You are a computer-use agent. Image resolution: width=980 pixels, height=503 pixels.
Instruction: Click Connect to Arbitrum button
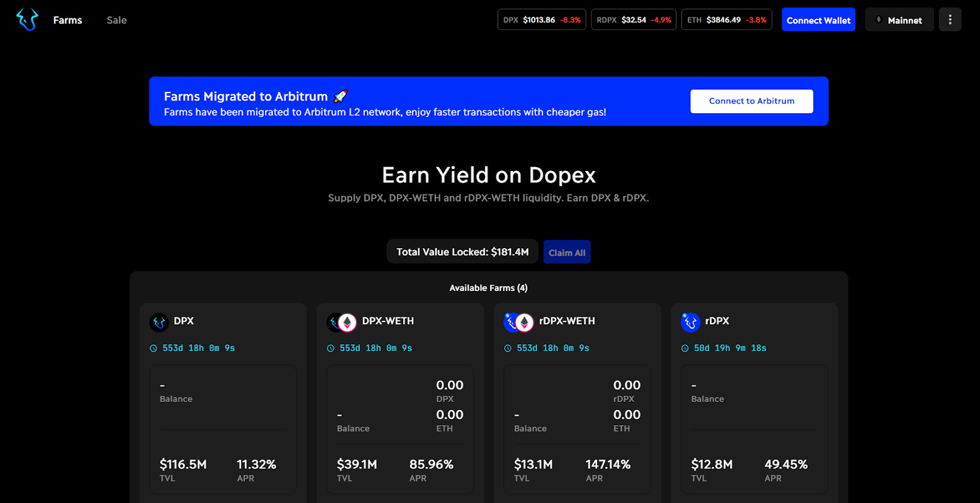(x=752, y=101)
